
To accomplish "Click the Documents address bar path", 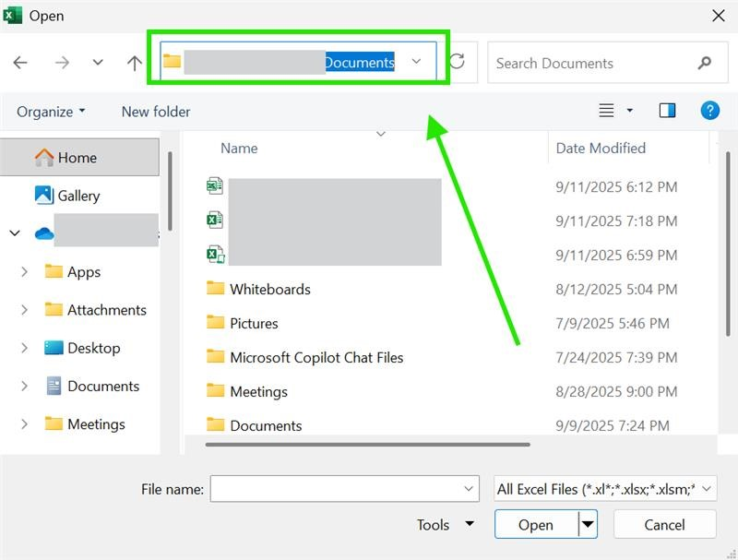I will coord(360,62).
